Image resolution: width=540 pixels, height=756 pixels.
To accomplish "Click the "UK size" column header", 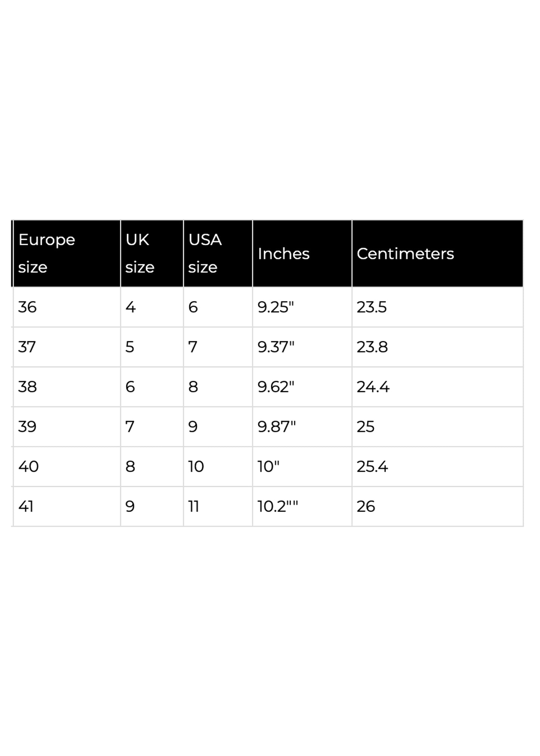I will (140, 253).
